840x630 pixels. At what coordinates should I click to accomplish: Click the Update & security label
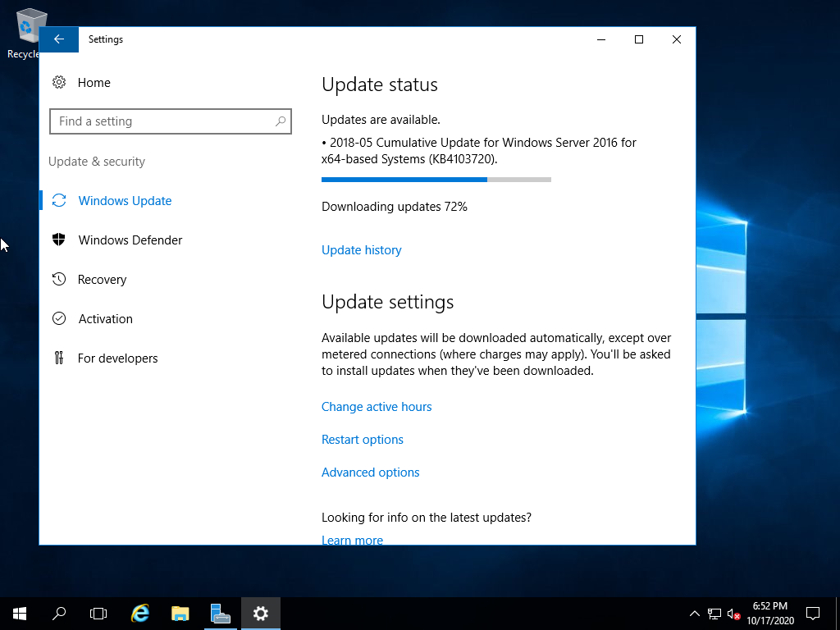(x=97, y=162)
